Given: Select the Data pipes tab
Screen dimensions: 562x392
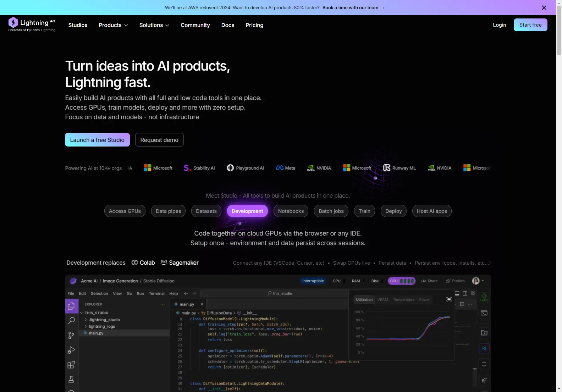Looking at the screenshot, I should point(168,211).
